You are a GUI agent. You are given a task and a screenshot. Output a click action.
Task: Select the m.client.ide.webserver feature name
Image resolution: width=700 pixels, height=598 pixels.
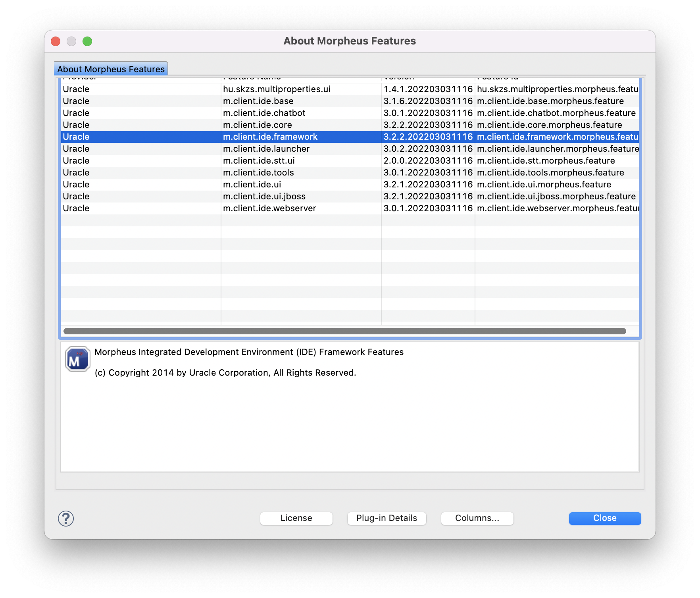click(269, 208)
